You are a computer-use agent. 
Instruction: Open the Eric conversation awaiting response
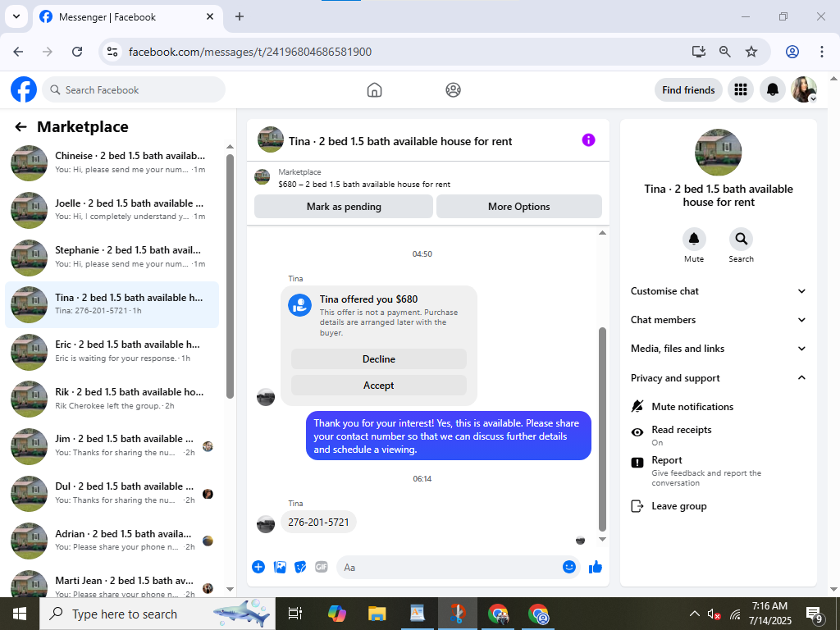(x=112, y=351)
